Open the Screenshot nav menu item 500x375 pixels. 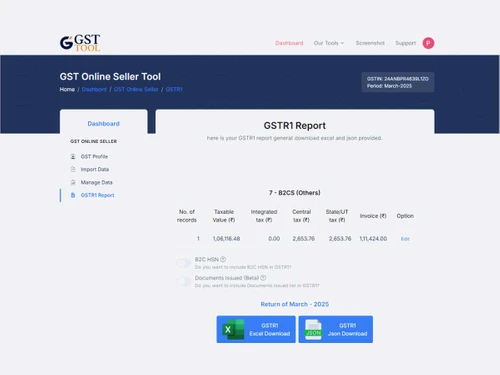pos(370,43)
